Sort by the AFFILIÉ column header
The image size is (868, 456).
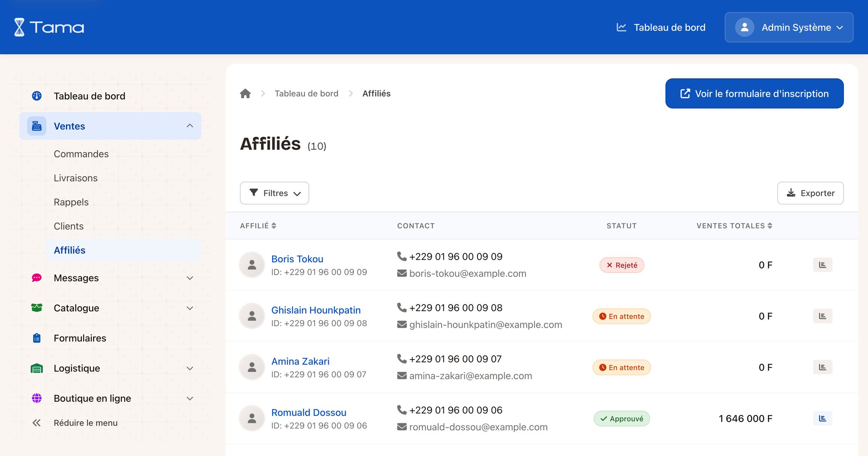pos(258,226)
